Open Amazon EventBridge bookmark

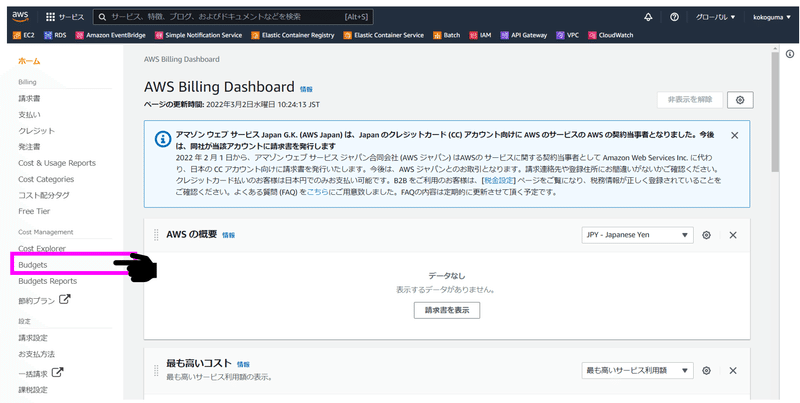pos(110,35)
